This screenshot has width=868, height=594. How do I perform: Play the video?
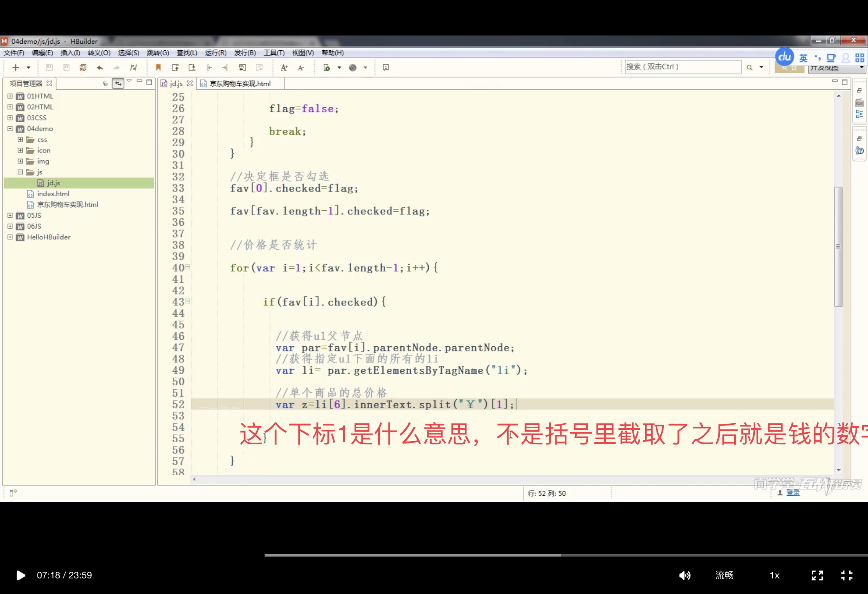[x=21, y=575]
